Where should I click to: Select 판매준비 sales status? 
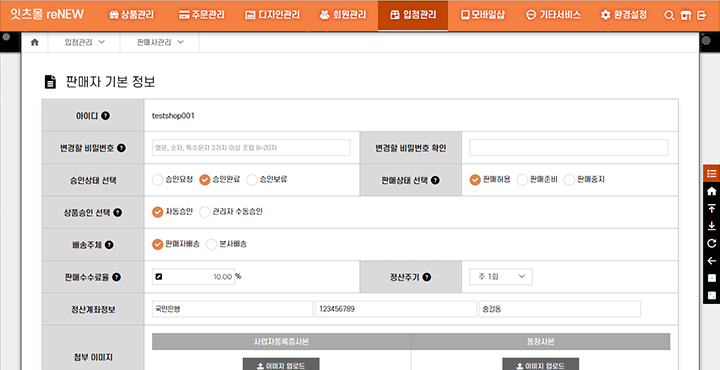(x=522, y=180)
